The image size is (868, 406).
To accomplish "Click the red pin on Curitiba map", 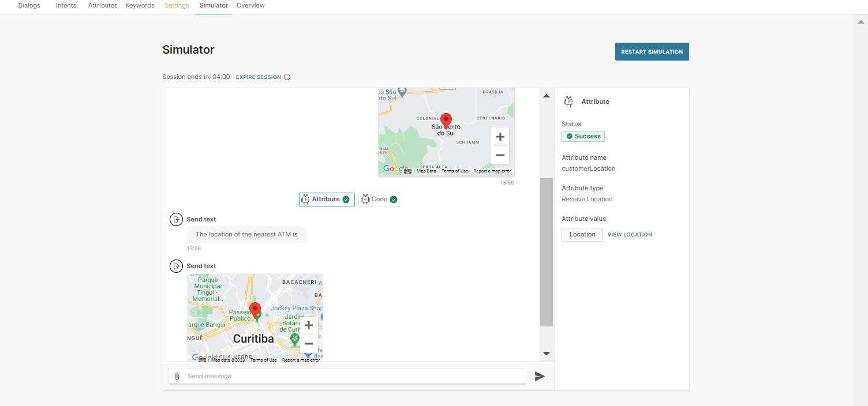I will click(255, 310).
